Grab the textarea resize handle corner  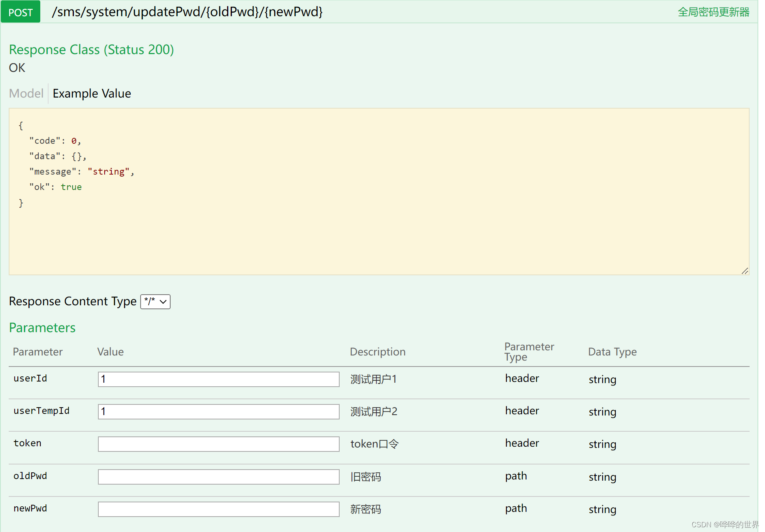745,271
